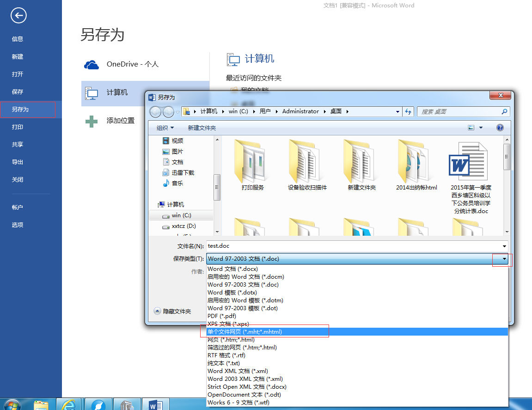
Task: Open the Organize dropdown menu
Action: pyautogui.click(x=165, y=128)
